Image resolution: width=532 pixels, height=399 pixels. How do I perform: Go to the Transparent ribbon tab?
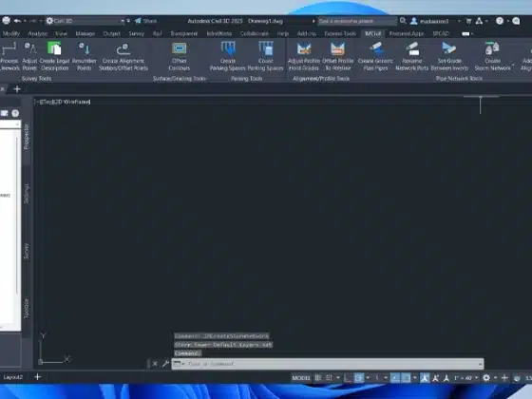pos(184,33)
